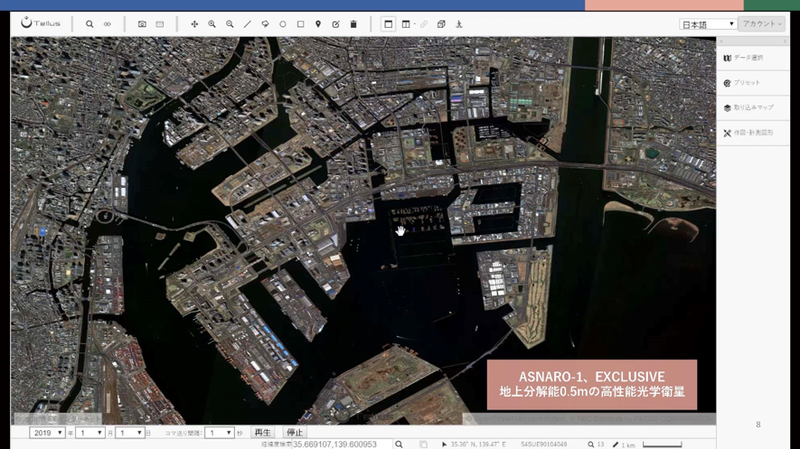Click the greyed link-views icon

[423, 24]
